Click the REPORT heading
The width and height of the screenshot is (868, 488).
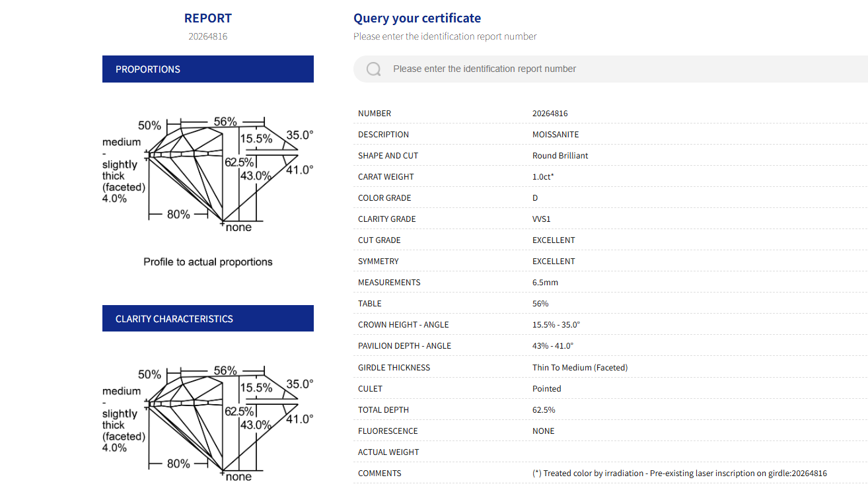207,18
